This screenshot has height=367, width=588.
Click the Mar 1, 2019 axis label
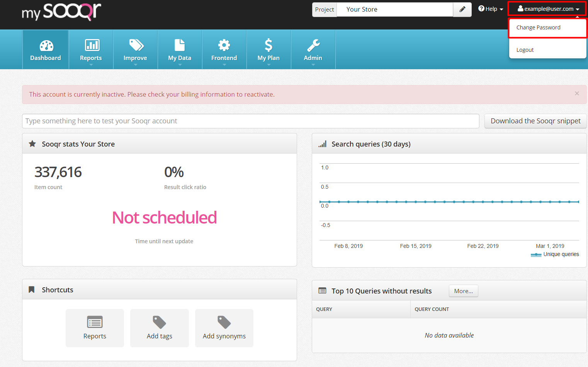pyautogui.click(x=550, y=246)
